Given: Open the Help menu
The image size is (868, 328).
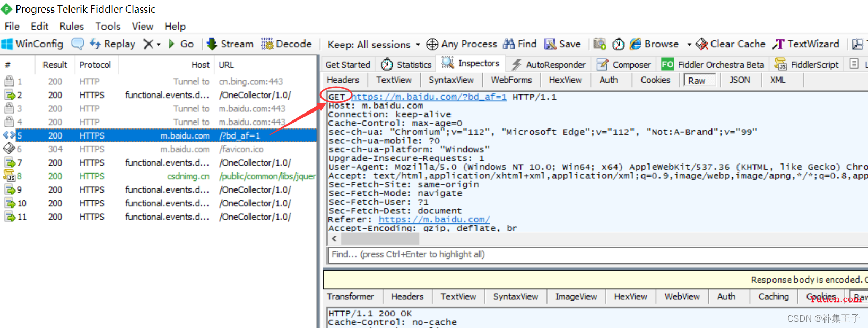Looking at the screenshot, I should (175, 26).
